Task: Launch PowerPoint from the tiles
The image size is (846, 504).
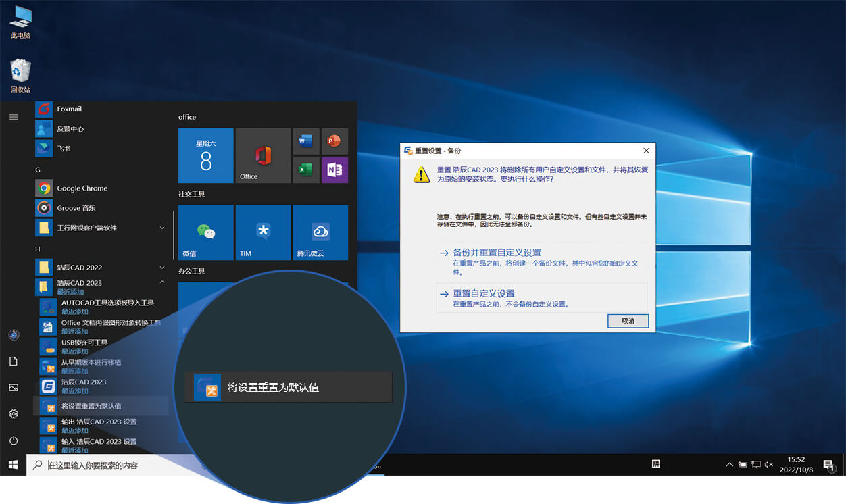Action: 334,141
